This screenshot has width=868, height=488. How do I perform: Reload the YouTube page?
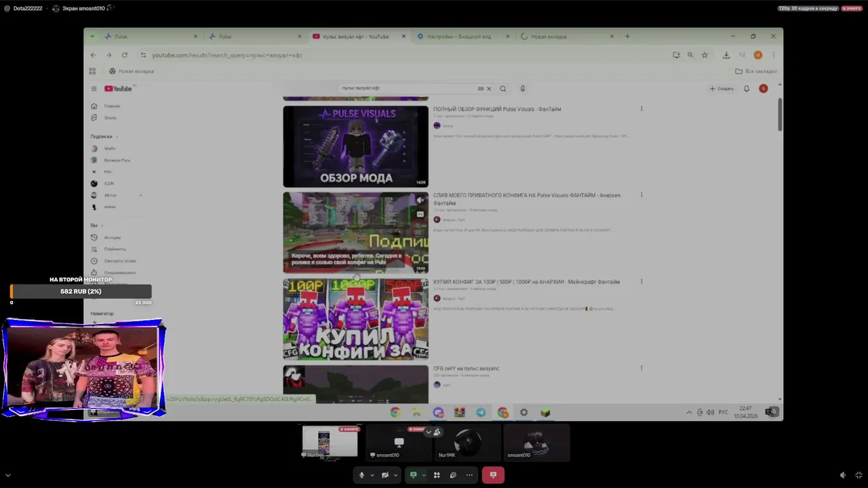point(125,55)
